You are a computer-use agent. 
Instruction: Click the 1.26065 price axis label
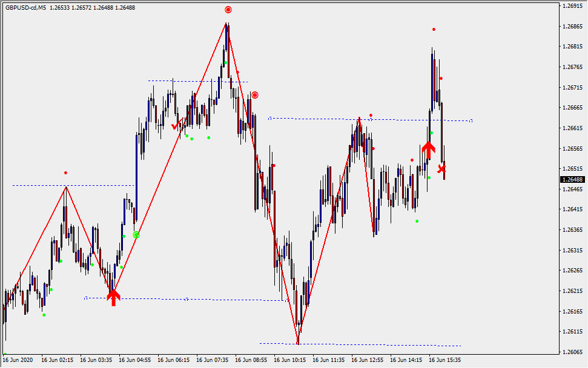pos(572,352)
